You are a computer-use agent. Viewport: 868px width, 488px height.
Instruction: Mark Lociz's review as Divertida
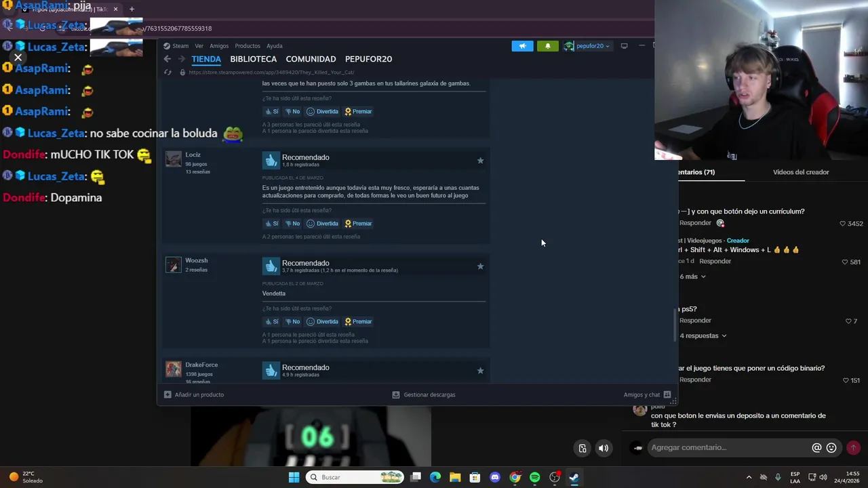(322, 224)
